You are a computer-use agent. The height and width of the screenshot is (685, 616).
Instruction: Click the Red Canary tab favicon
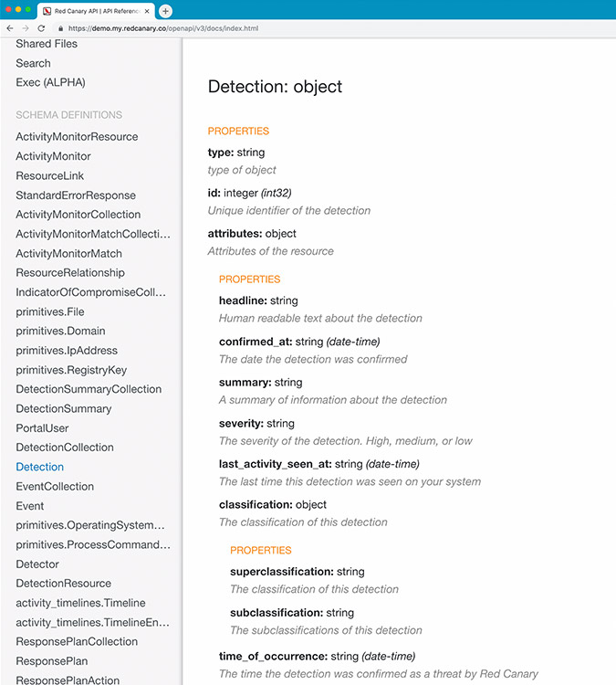coord(46,11)
